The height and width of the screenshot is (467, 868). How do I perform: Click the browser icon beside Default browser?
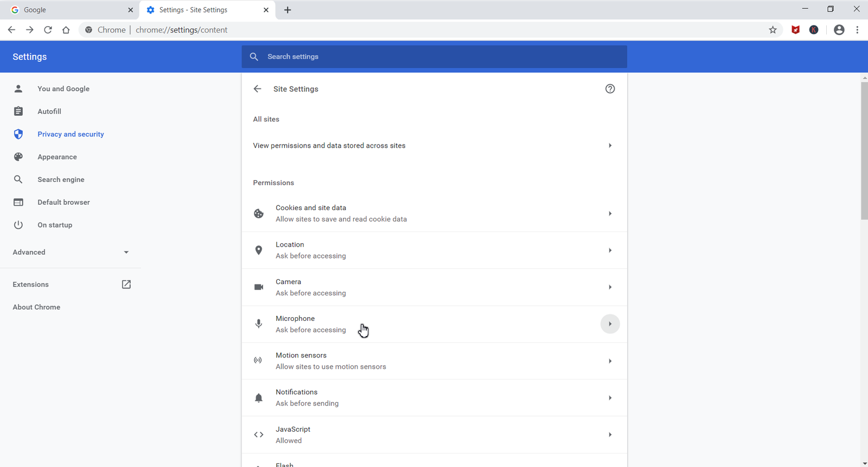coord(18,202)
